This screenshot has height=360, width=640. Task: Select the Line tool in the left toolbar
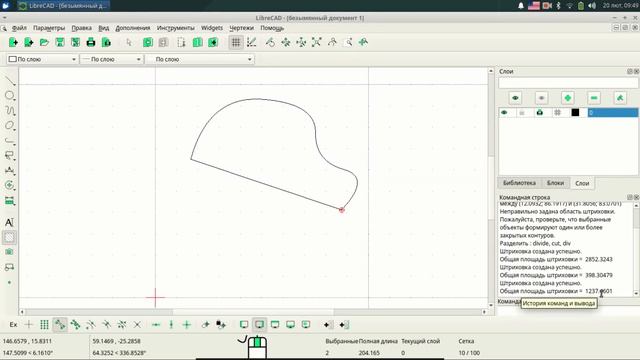9,80
